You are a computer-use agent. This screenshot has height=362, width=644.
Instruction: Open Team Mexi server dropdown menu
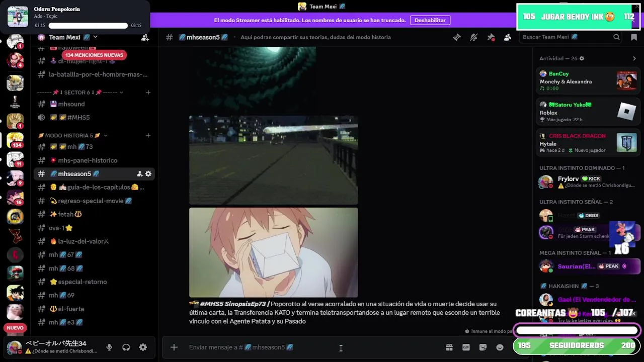[95, 37]
